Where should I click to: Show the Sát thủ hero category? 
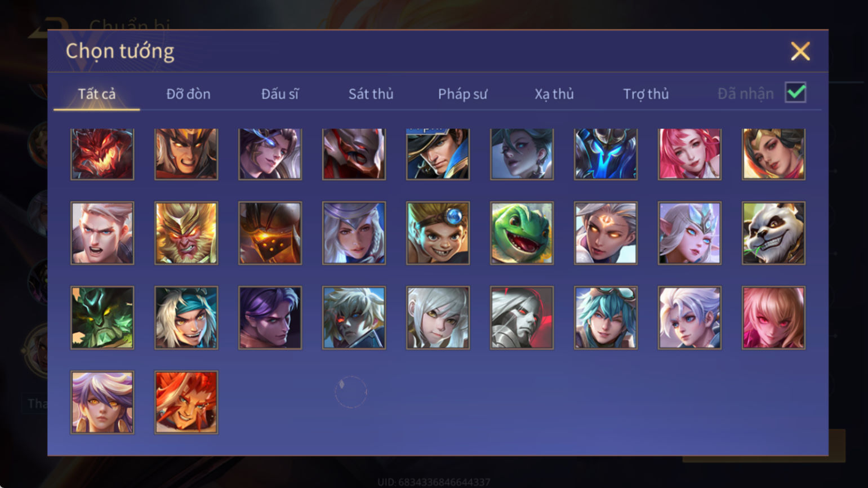pos(371,94)
